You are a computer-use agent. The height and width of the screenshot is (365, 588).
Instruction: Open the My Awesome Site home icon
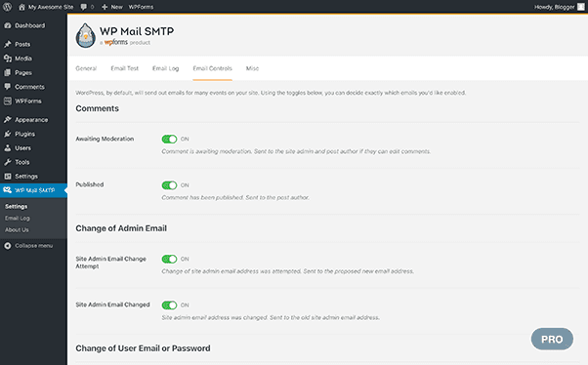coord(21,7)
